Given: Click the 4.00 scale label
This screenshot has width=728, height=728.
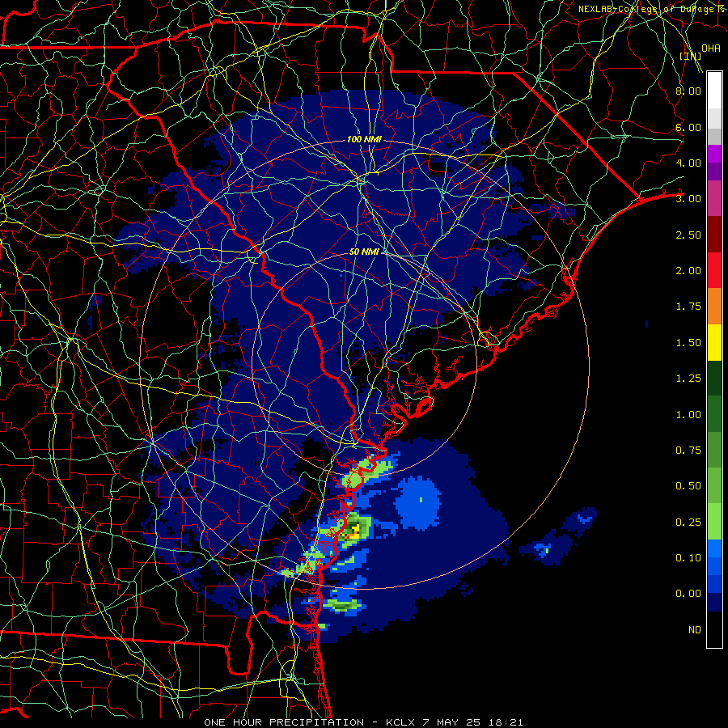Looking at the screenshot, I should point(688,163).
